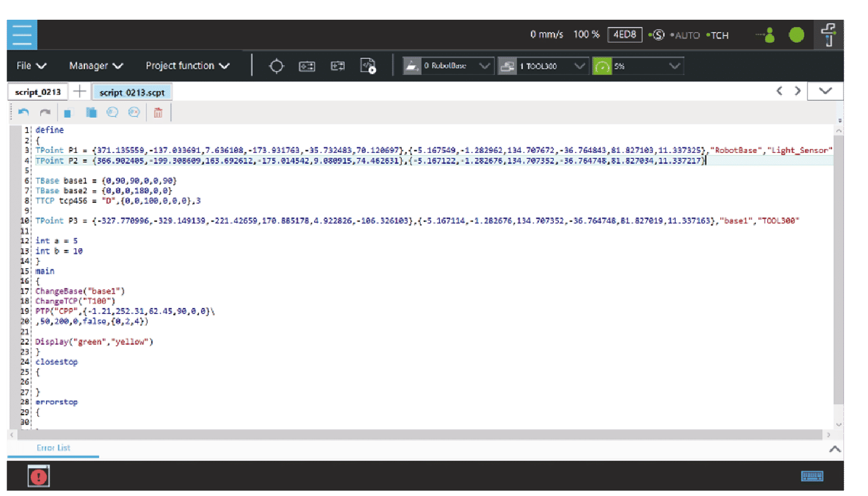Viewport: 868px width, 496px height.
Task: Add a new script tab with plus
Action: [79, 92]
